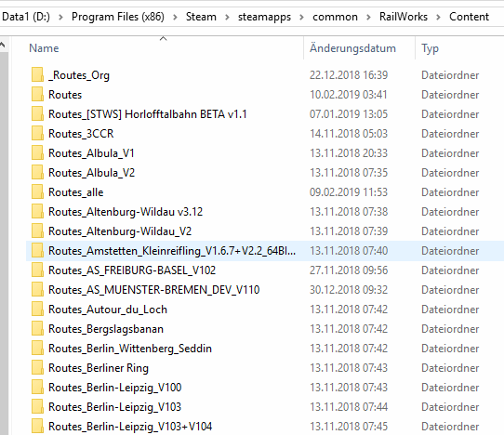Click folder icon of Routes_Autour_du_Loch
Screen dimensions: 504x435
37,310
